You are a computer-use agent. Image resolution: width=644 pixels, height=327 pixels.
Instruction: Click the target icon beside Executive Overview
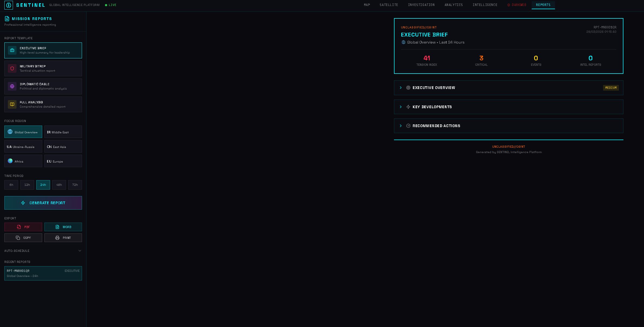408,88
